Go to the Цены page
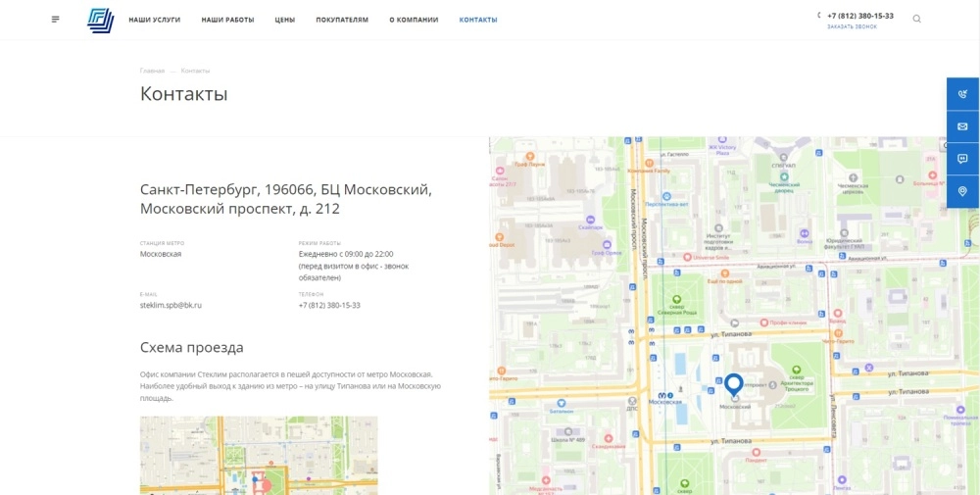The width and height of the screenshot is (980, 495). pyautogui.click(x=285, y=20)
